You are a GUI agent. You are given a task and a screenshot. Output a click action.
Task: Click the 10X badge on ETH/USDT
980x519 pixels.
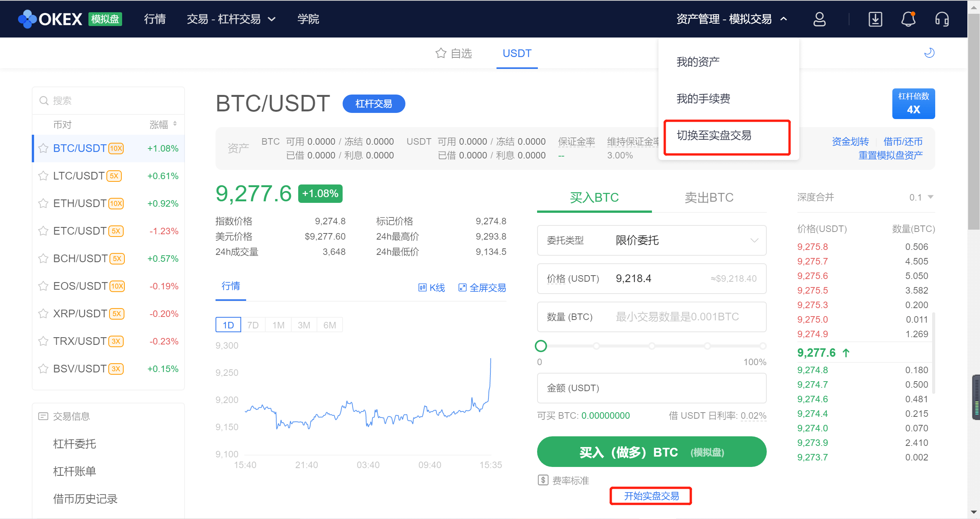click(x=116, y=204)
